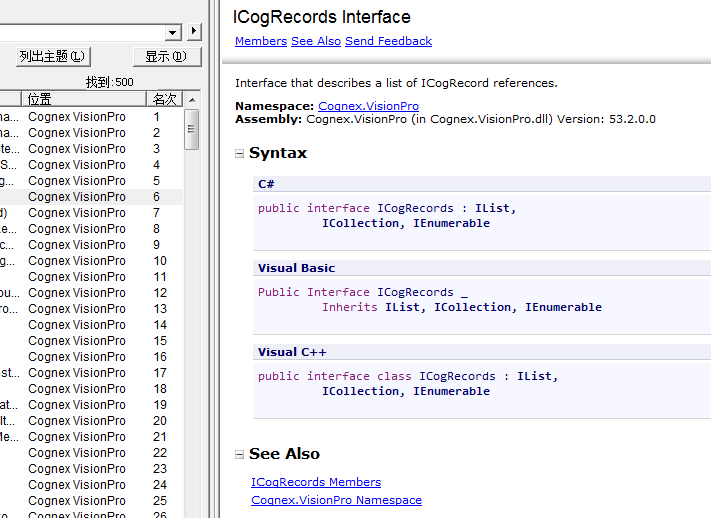Collapse the Syntax section
Image resolution: width=711 pixels, height=518 pixels.
point(239,154)
